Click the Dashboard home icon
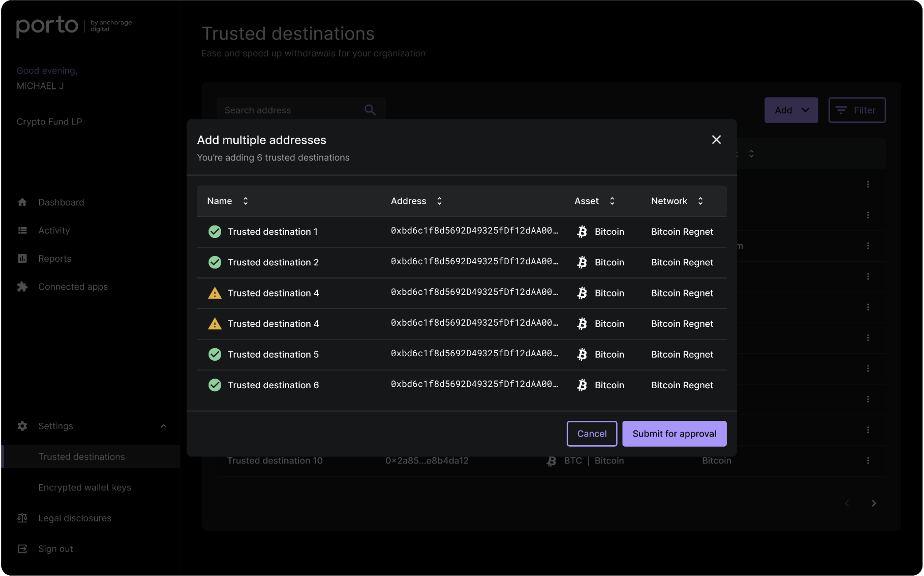Image resolution: width=924 pixels, height=576 pixels. [x=22, y=202]
